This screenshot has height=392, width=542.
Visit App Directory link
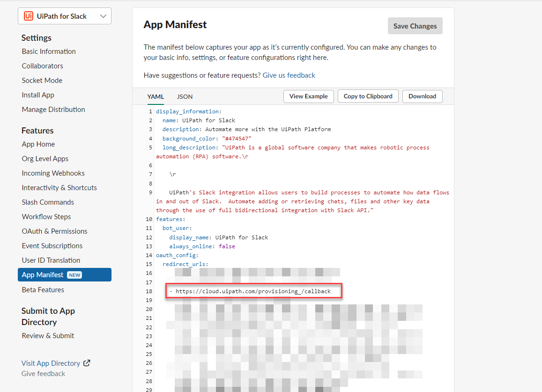tap(51, 363)
